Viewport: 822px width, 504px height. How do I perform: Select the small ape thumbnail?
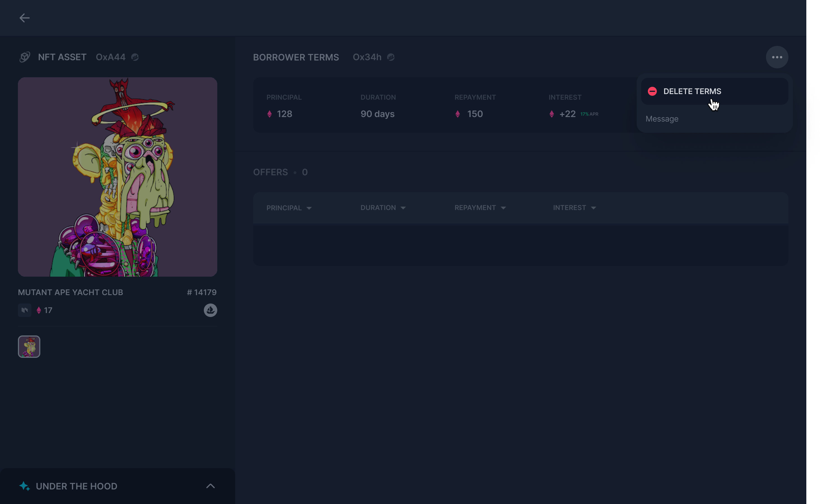[x=29, y=347]
